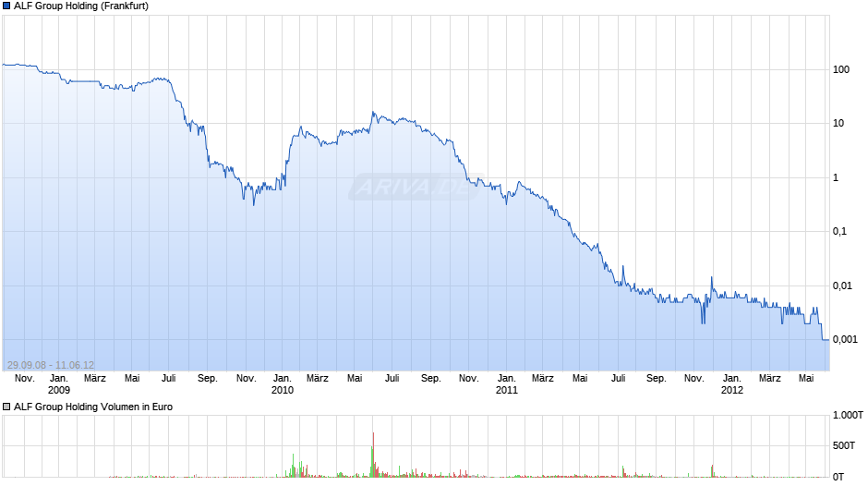
Task: Click the tallest volume bar in mid-2010
Action: click(x=373, y=455)
